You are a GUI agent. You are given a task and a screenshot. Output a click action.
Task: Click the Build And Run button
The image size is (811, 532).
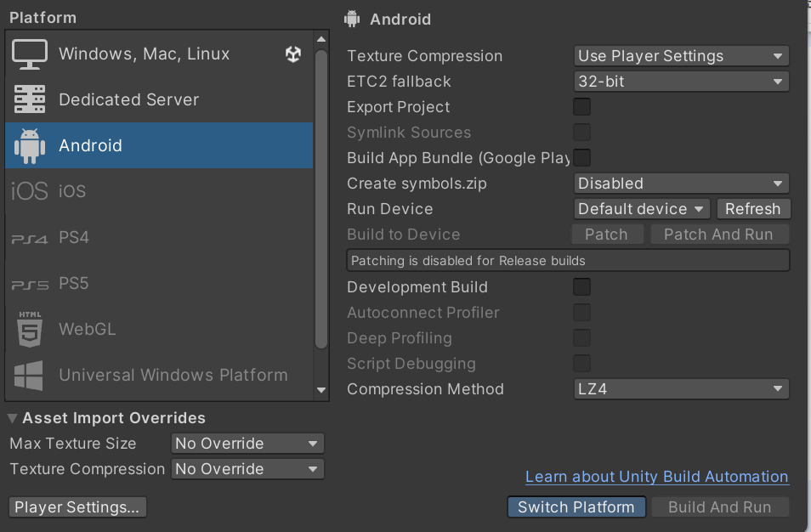pos(720,507)
